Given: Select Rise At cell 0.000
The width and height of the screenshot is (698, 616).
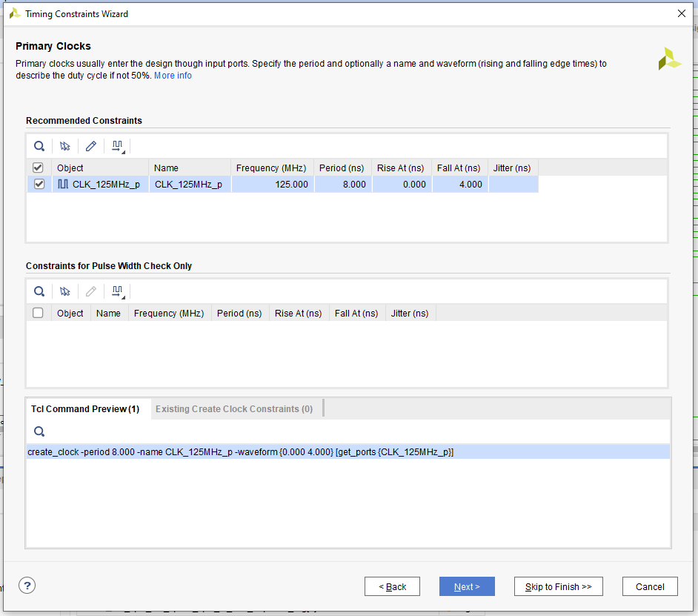Looking at the screenshot, I should coord(402,184).
